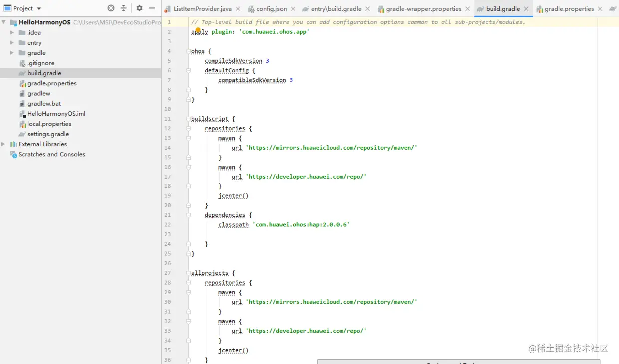Screen dimensions: 619x364
Task: Fold the dependencies block at line 21
Action: pyautogui.click(x=189, y=215)
